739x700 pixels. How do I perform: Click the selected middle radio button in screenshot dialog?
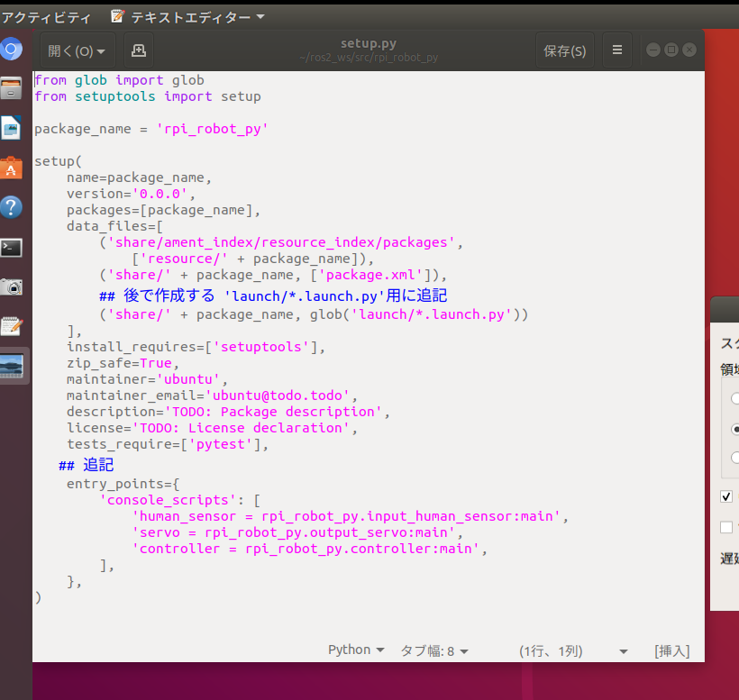click(734, 429)
